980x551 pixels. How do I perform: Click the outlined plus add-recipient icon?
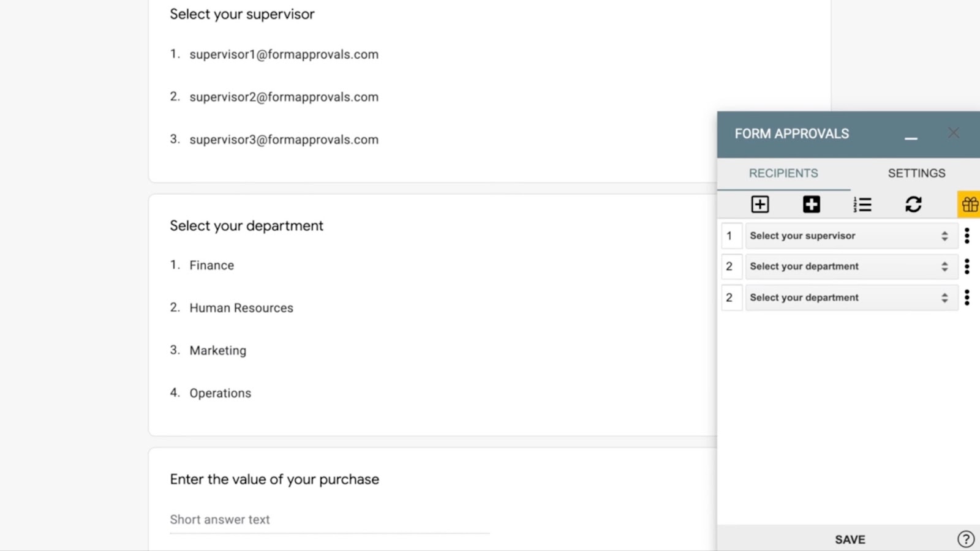click(x=759, y=204)
